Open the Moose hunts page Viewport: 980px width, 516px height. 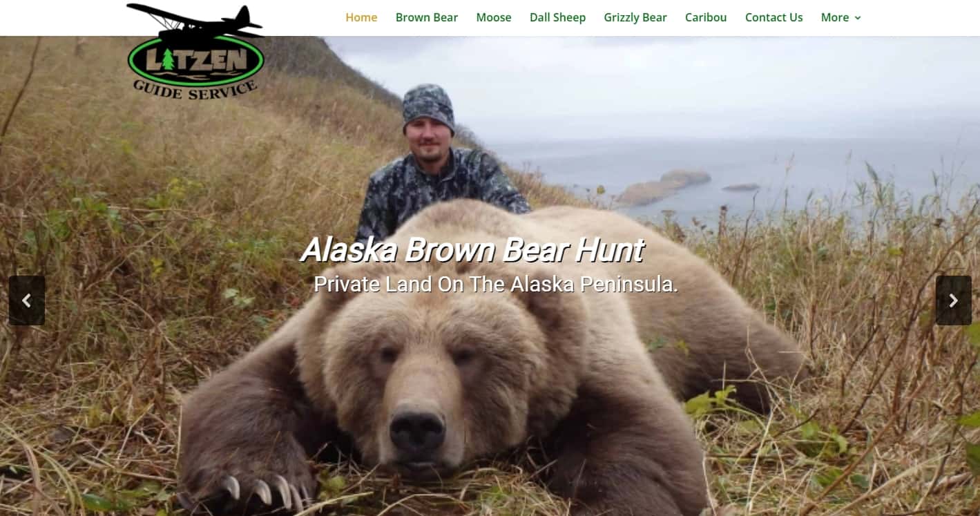click(x=494, y=17)
